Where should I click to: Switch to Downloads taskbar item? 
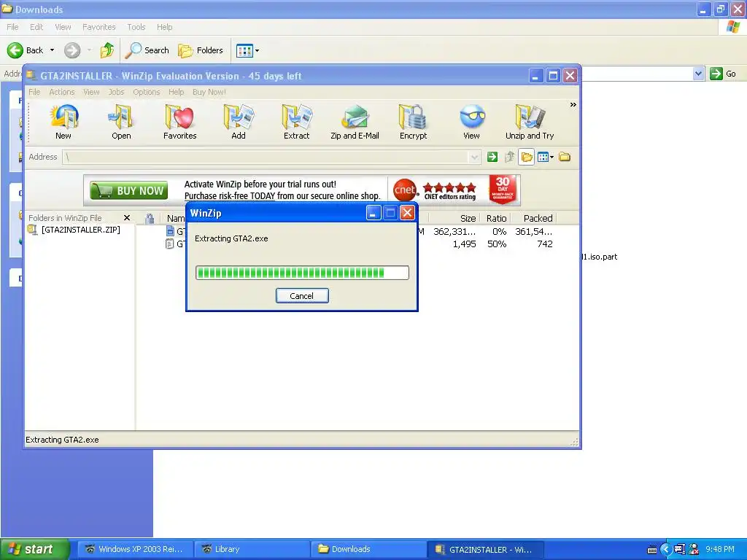pyautogui.click(x=368, y=549)
